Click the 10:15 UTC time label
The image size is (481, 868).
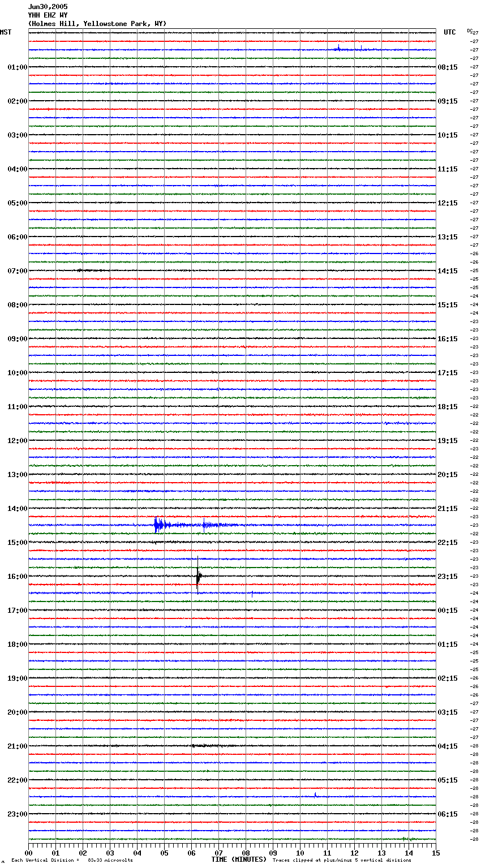tap(448, 135)
